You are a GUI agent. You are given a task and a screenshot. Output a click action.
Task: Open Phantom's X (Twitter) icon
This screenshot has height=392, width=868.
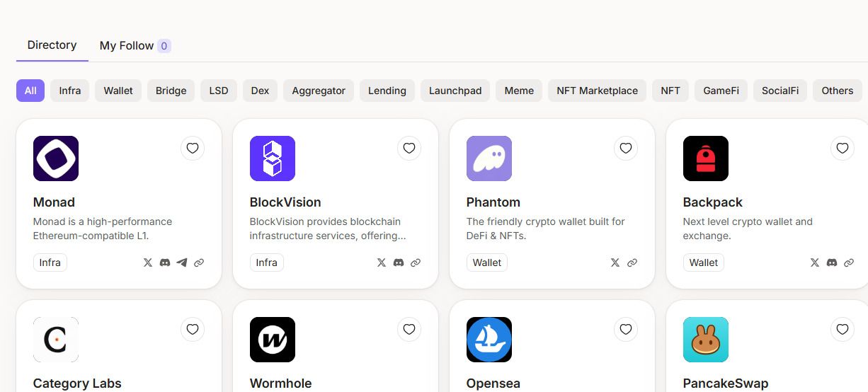615,263
